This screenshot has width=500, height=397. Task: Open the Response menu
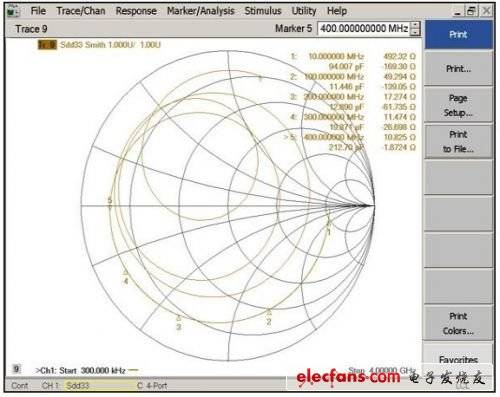coord(136,11)
